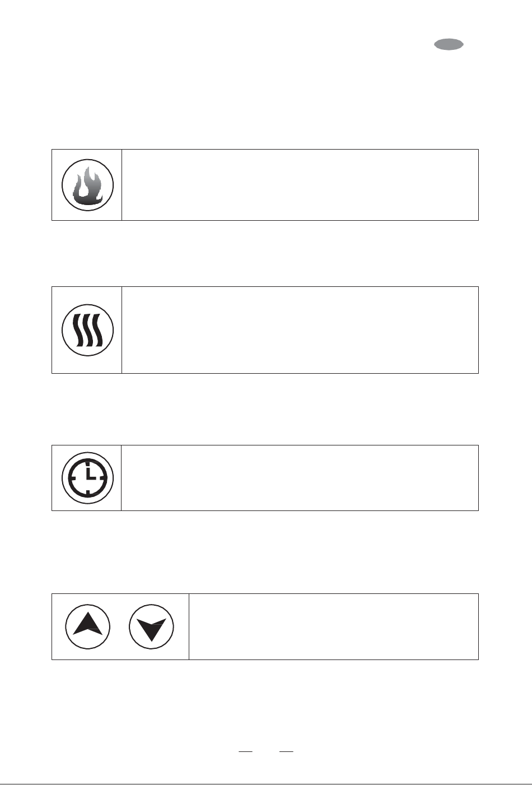This screenshot has height=785, width=532.
Task: Select empty description box beside clock icon
Action: pyautogui.click(x=300, y=478)
